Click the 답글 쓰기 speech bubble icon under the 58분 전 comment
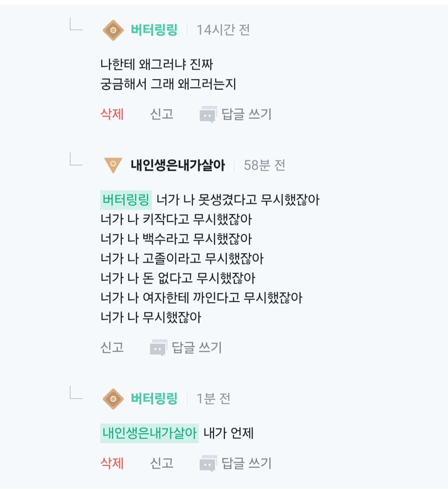Screen dimensions: 448x489 click(x=158, y=348)
